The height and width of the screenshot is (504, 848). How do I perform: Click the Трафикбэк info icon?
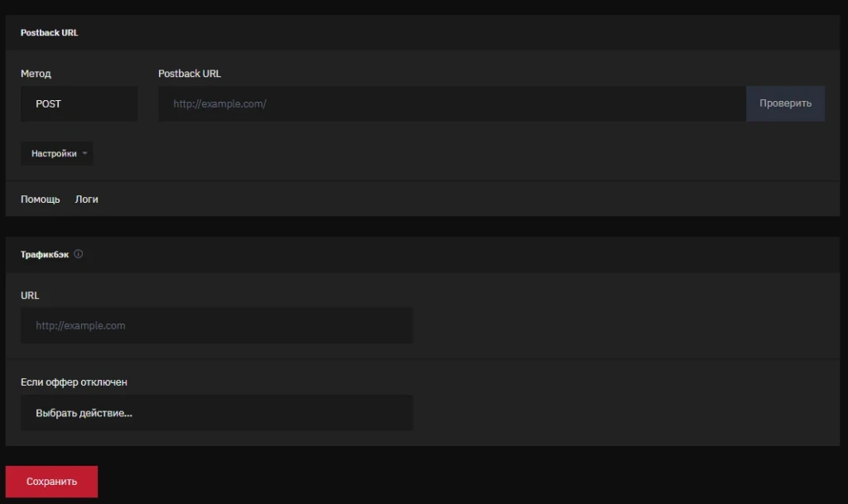pyautogui.click(x=79, y=254)
